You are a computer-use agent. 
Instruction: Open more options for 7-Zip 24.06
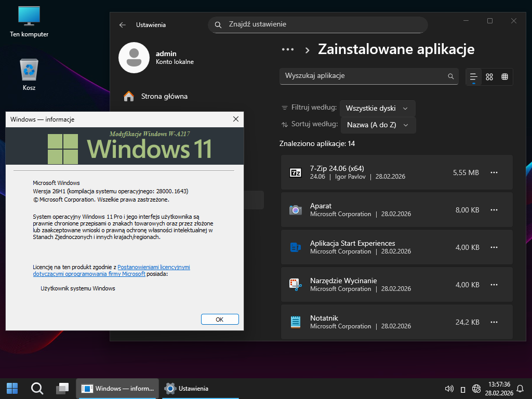494,172
